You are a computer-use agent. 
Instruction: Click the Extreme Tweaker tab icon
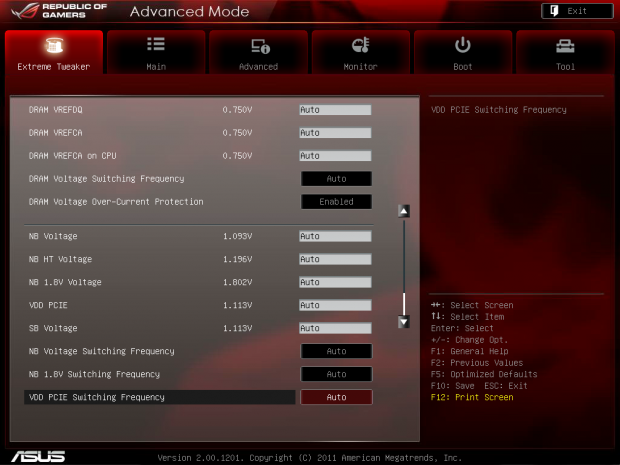point(54,45)
